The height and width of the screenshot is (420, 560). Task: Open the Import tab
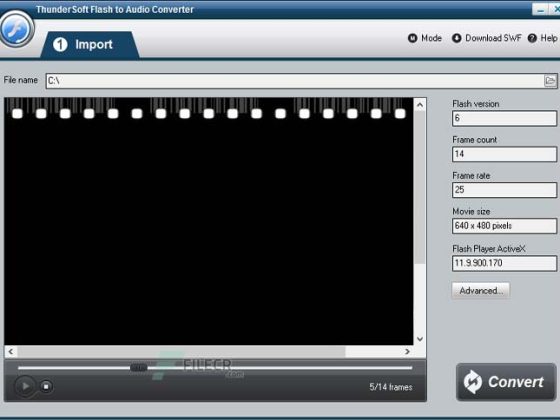(x=89, y=45)
